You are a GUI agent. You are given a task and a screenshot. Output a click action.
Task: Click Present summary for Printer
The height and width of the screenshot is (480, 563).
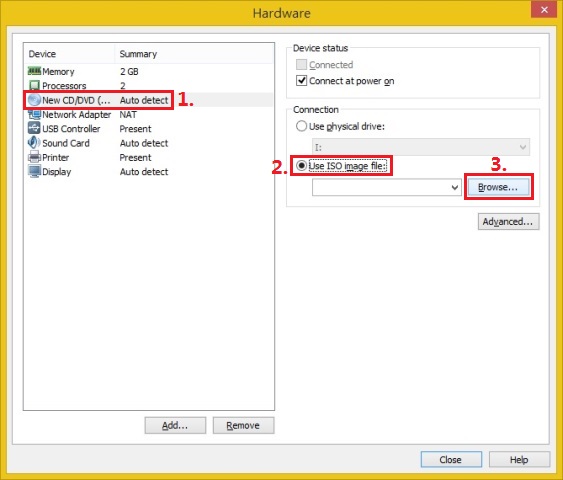click(x=135, y=158)
